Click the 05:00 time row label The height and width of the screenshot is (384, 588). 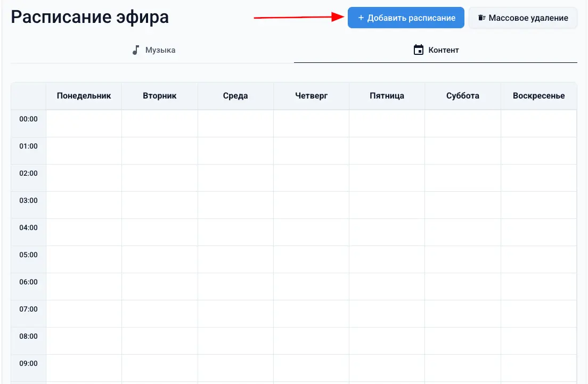[28, 254]
